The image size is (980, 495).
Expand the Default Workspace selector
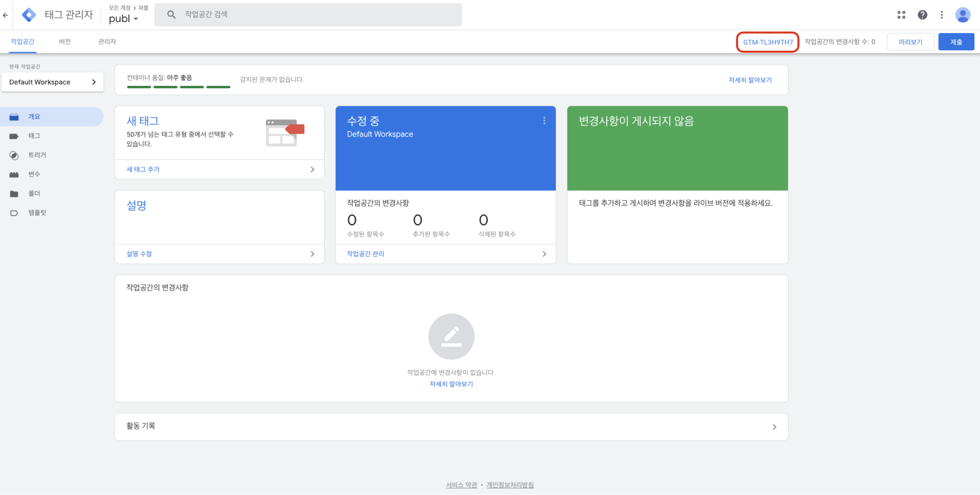52,82
